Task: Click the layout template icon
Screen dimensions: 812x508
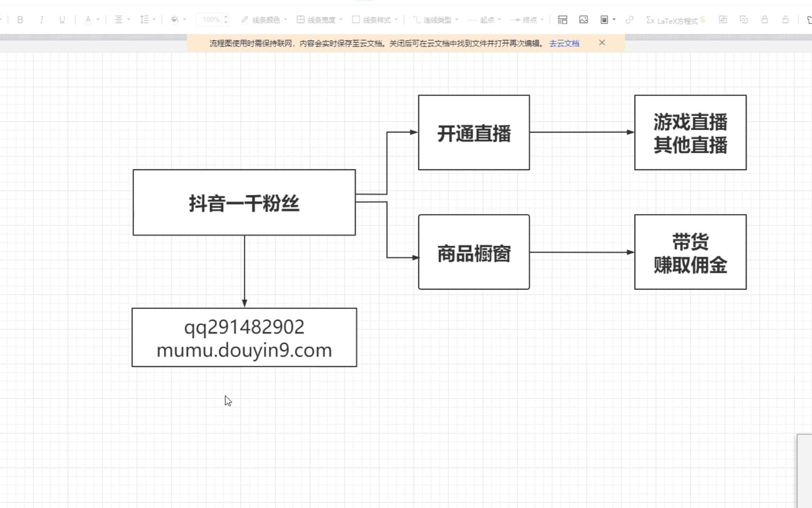Action: [x=562, y=20]
